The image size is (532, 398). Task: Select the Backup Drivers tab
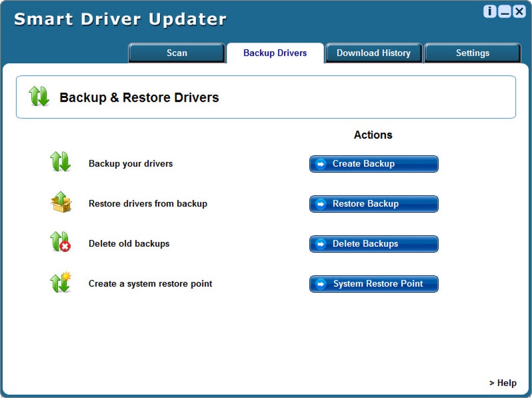click(275, 53)
